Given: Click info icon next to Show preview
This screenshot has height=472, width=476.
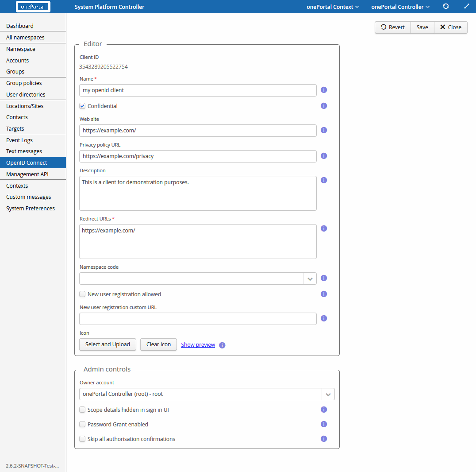Looking at the screenshot, I should [222, 345].
